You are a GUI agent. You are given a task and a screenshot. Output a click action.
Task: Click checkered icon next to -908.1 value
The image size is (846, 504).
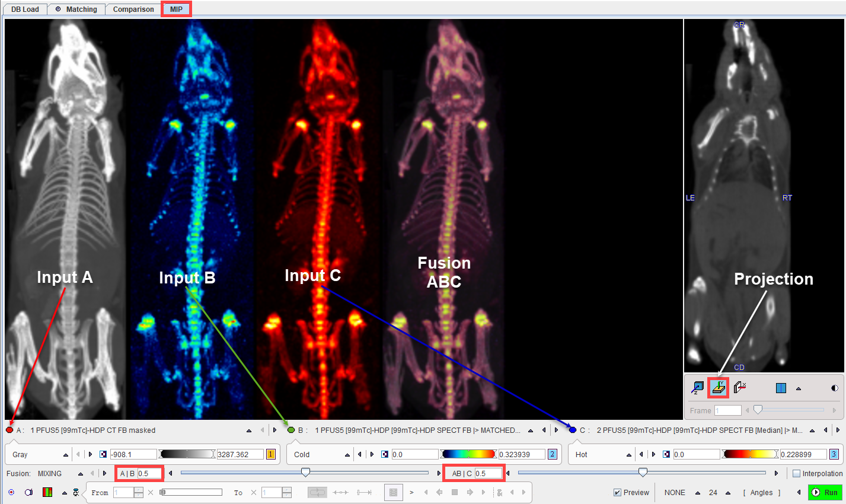pos(103,455)
